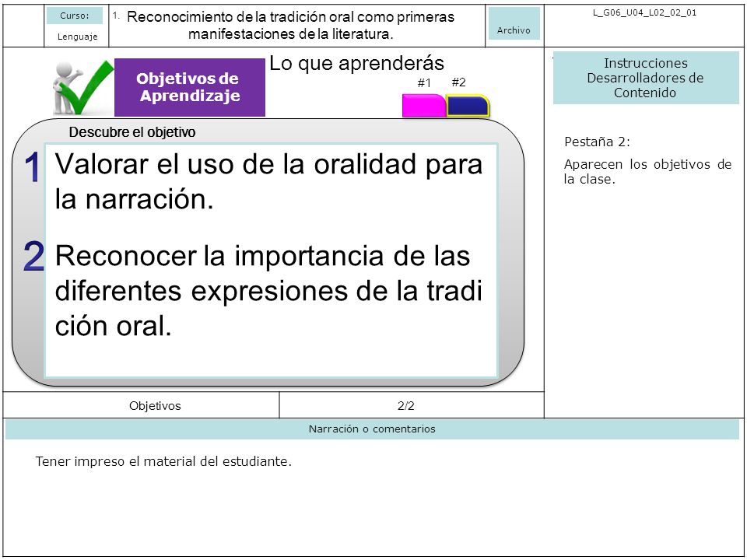The image size is (747, 560).
Task: Click the "Narración o comentarios" header bar
Action: pyautogui.click(x=372, y=429)
